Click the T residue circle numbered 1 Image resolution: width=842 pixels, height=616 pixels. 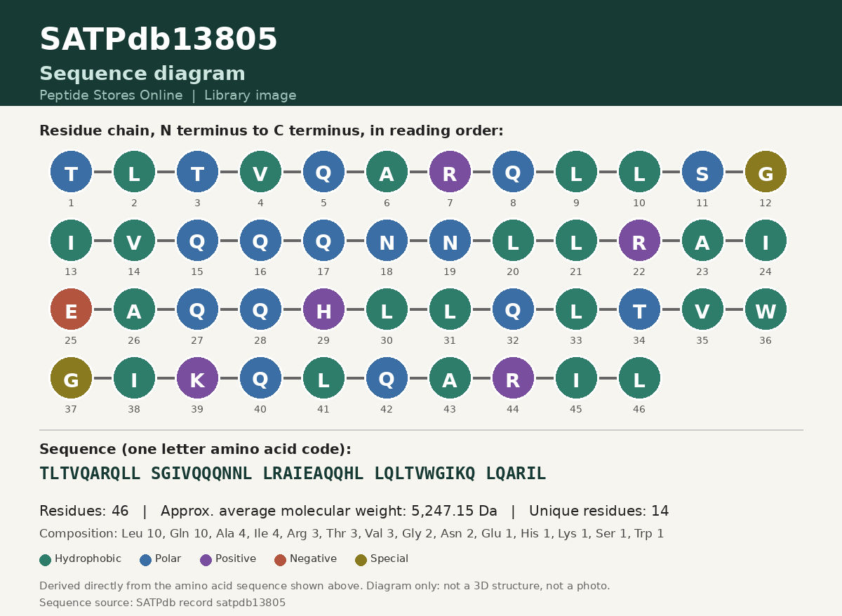point(71,172)
